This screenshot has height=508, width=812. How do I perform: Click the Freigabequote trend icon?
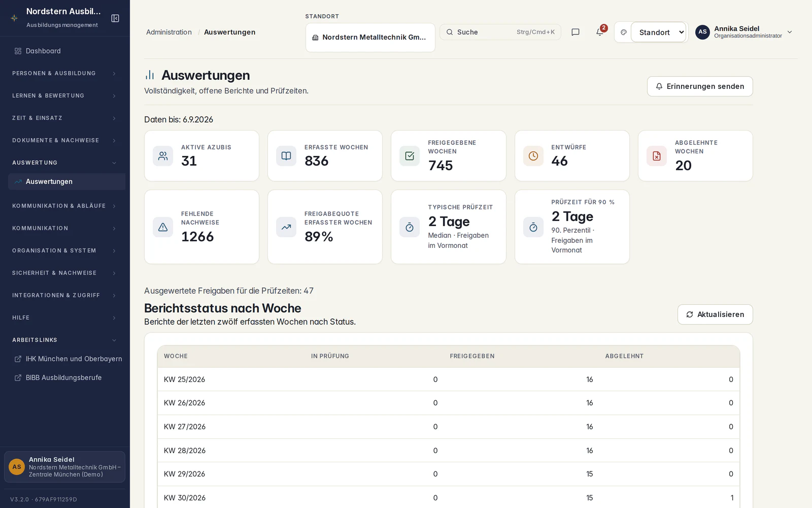pos(286,227)
